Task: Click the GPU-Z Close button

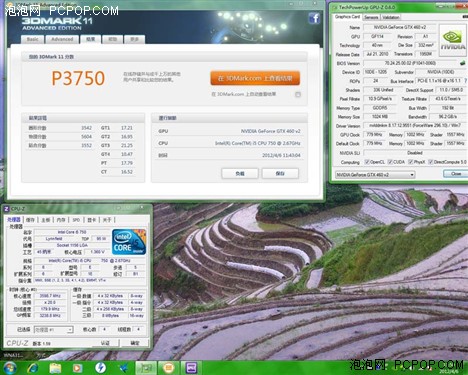Action: pyautogui.click(x=455, y=174)
